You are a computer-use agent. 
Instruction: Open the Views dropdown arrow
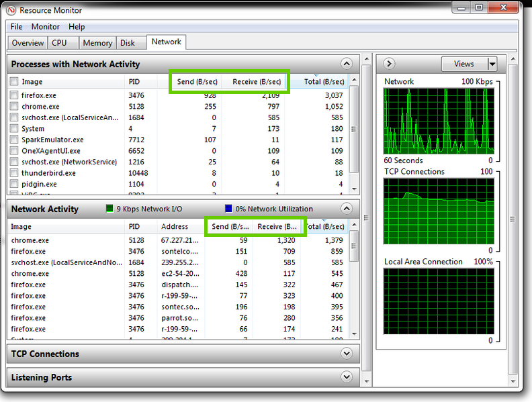click(x=492, y=64)
